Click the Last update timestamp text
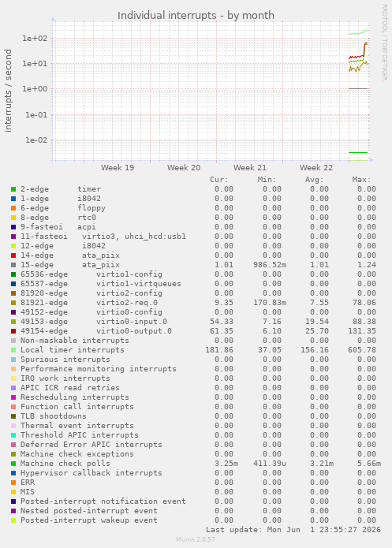This screenshot has width=392, height=548. [x=293, y=530]
